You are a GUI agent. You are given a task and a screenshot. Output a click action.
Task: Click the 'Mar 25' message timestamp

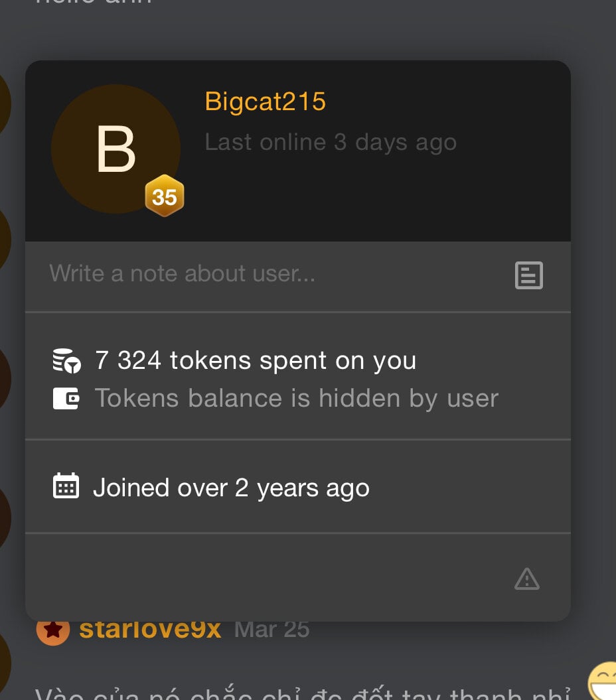[x=272, y=629]
